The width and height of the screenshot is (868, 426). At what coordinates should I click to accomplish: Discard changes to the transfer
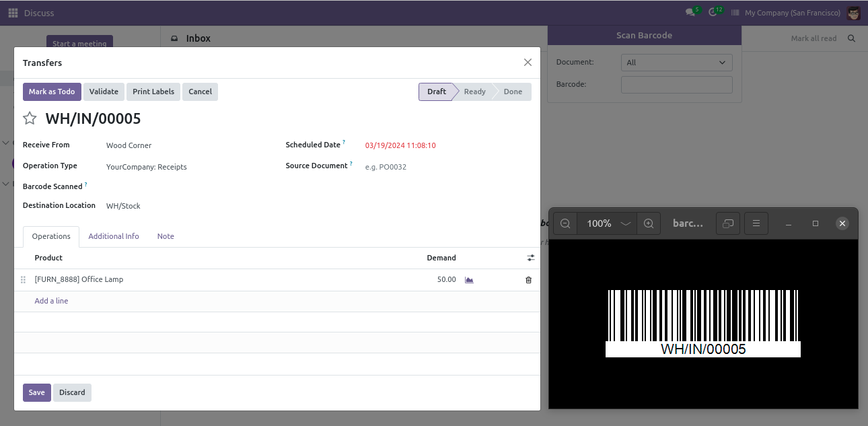pos(72,392)
